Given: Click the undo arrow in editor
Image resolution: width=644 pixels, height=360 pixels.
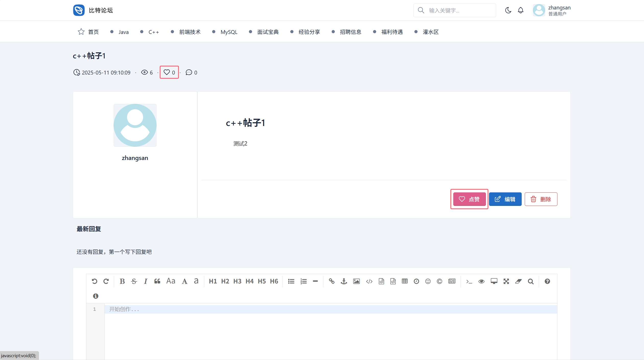Looking at the screenshot, I should [94, 281].
